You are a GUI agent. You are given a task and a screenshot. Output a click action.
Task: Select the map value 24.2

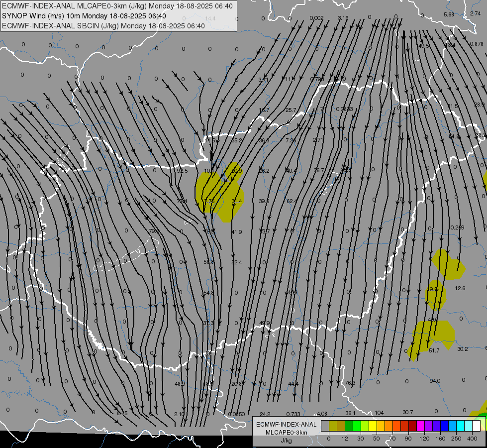[x=265, y=414]
